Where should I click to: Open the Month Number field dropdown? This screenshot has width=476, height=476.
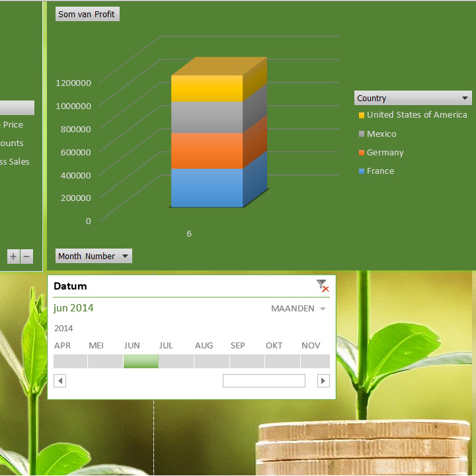pyautogui.click(x=125, y=257)
